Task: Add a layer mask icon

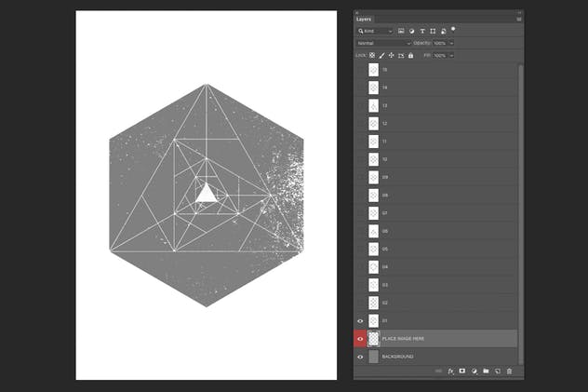Action: point(462,371)
